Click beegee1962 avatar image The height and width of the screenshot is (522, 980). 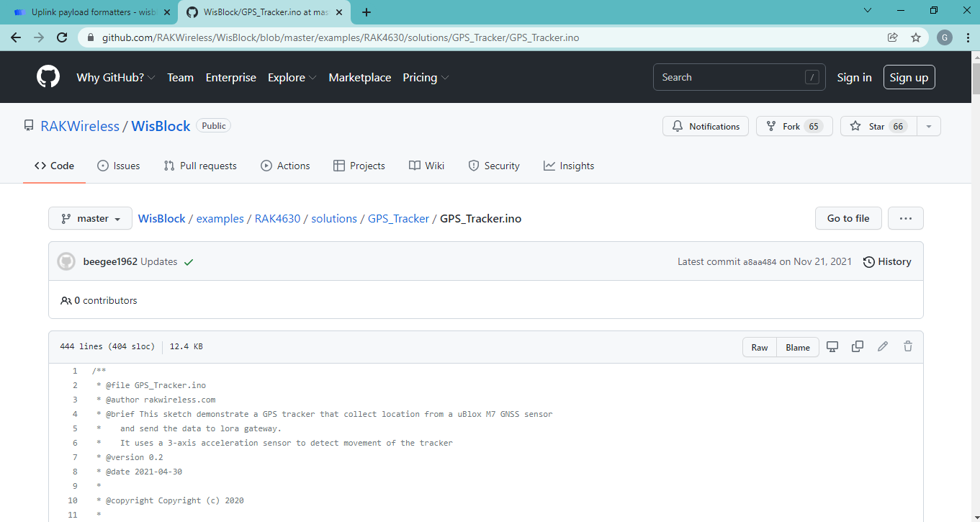click(x=66, y=262)
